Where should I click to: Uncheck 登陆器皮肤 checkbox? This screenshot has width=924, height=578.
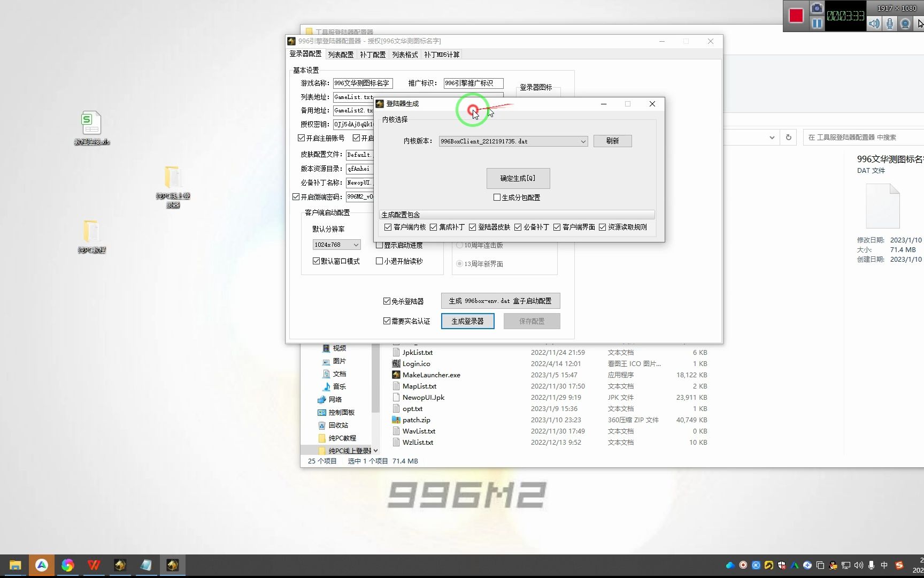472,227
